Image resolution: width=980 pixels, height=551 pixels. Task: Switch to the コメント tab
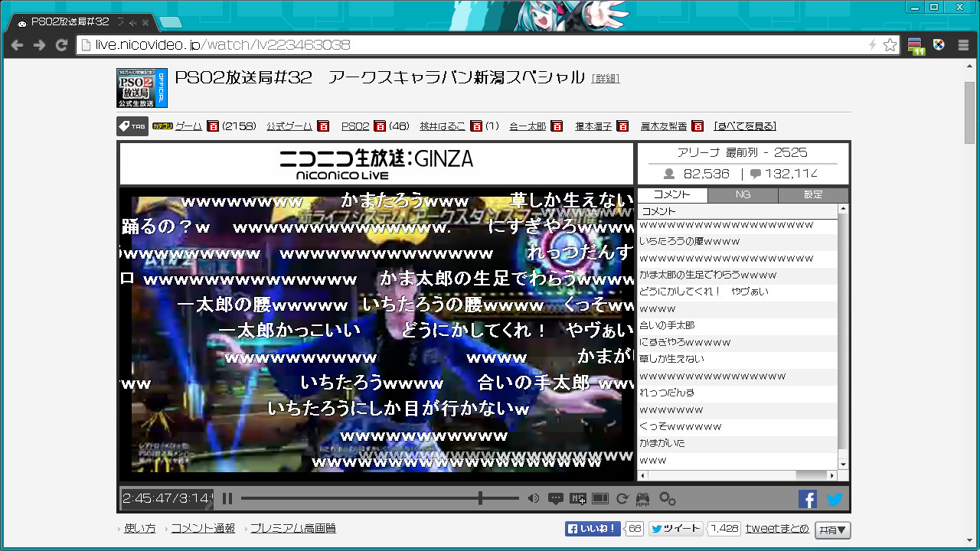(672, 195)
